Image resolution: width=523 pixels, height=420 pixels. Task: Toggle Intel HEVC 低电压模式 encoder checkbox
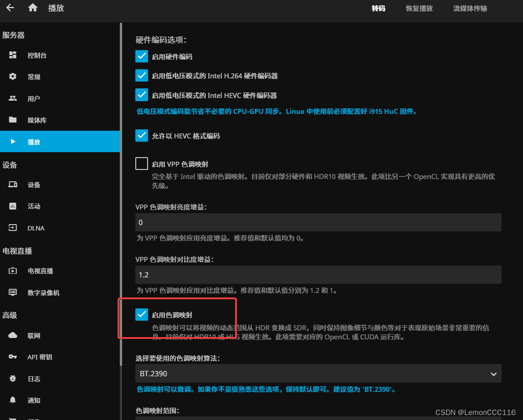[x=142, y=95]
